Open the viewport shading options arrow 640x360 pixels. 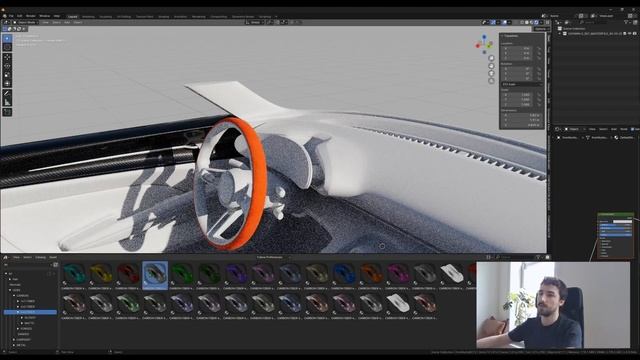click(542, 22)
